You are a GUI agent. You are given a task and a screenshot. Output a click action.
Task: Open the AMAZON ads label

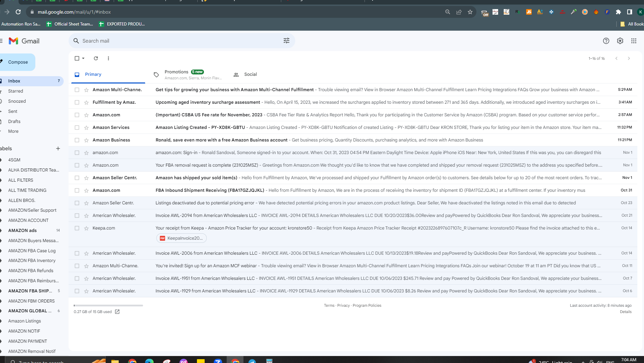pyautogui.click(x=22, y=231)
